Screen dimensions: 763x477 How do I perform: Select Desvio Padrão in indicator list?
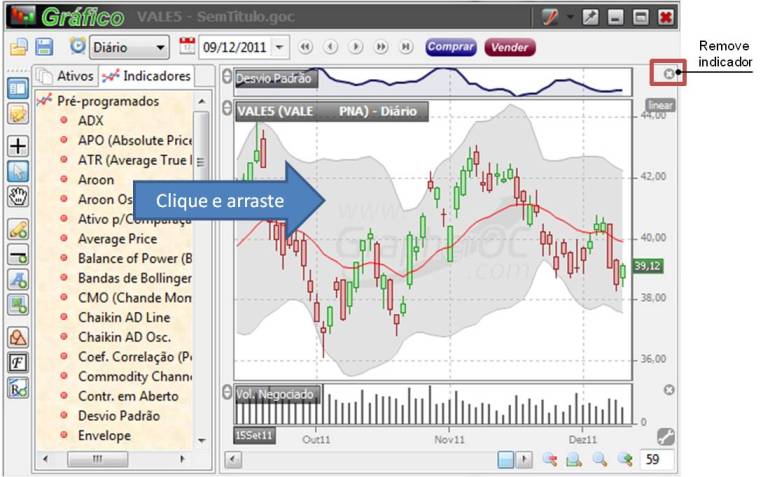tap(119, 416)
